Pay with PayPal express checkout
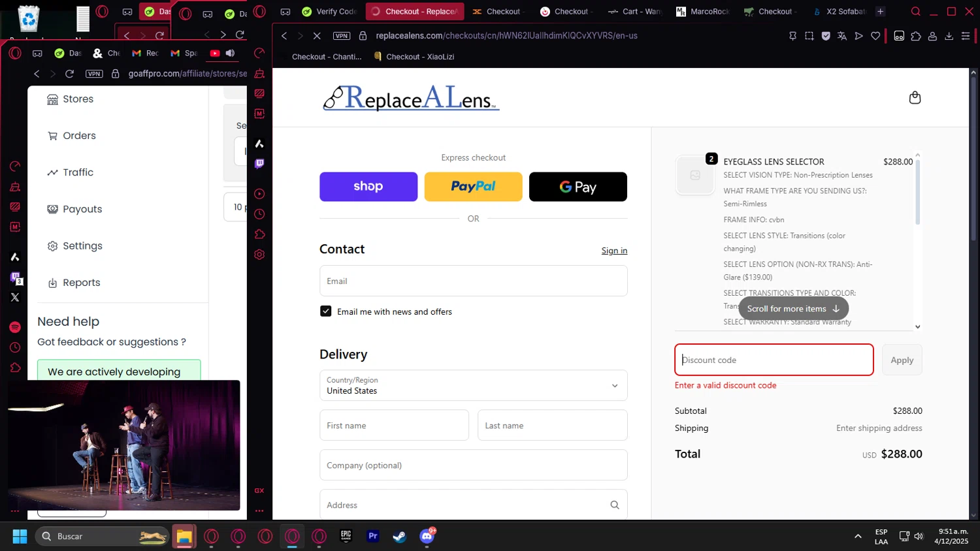 pos(474,187)
